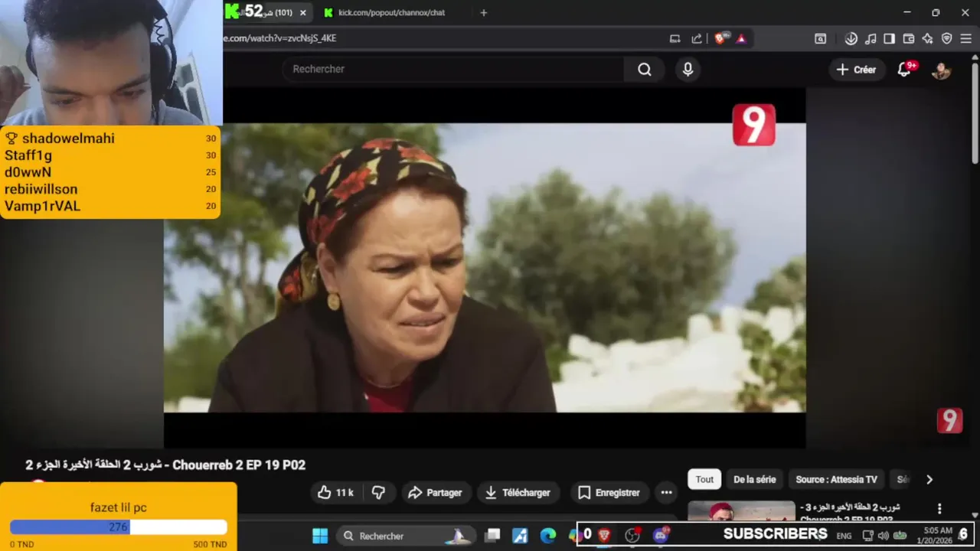This screenshot has height=551, width=980.
Task: Open the suggested video thumbnail
Action: 741,511
